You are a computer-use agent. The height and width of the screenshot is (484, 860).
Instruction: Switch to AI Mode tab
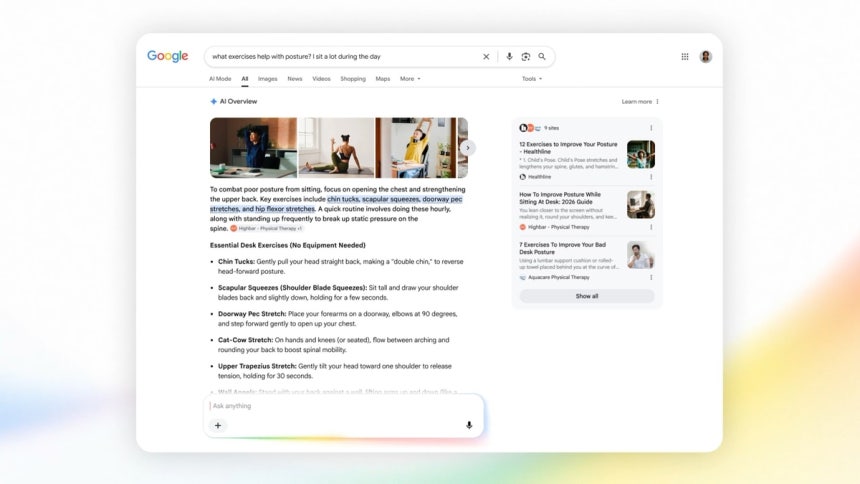(x=220, y=79)
